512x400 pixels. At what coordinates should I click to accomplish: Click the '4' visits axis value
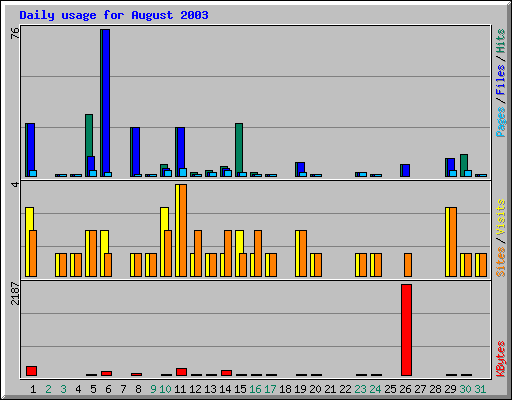(x=15, y=184)
